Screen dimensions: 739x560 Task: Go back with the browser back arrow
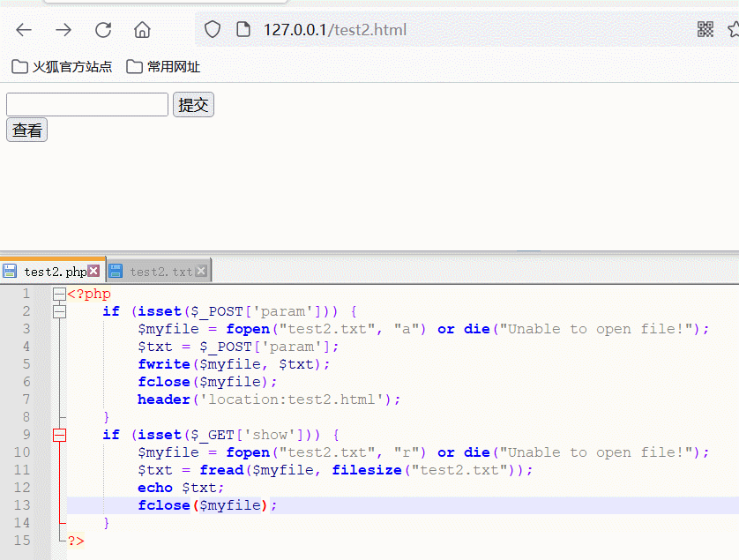tap(24, 30)
